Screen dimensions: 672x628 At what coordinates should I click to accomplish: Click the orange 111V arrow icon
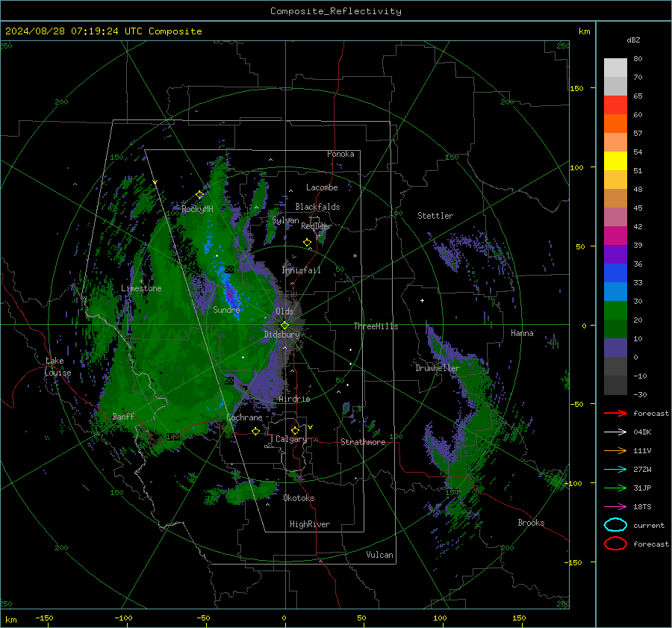coord(615,450)
